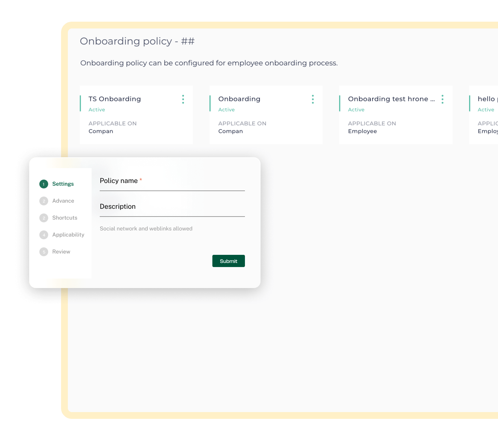This screenshot has height=448, width=498.
Task: Switch to the Settings step
Action: click(x=63, y=184)
